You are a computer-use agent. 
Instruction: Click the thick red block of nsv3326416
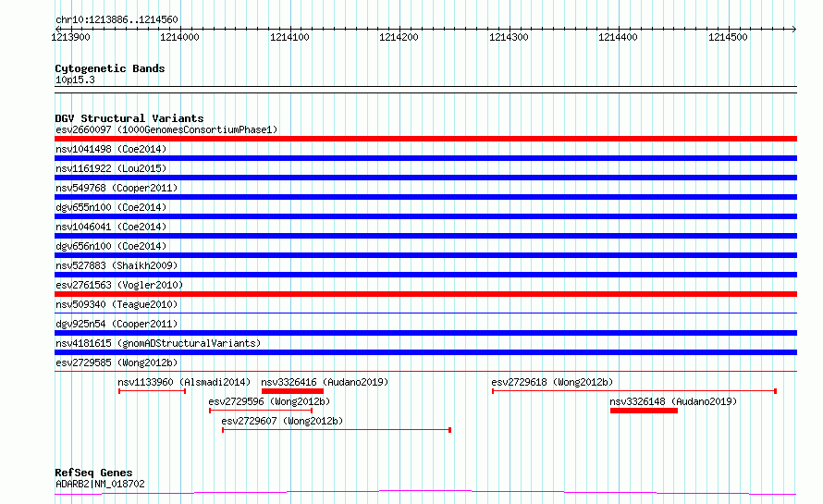[292, 391]
